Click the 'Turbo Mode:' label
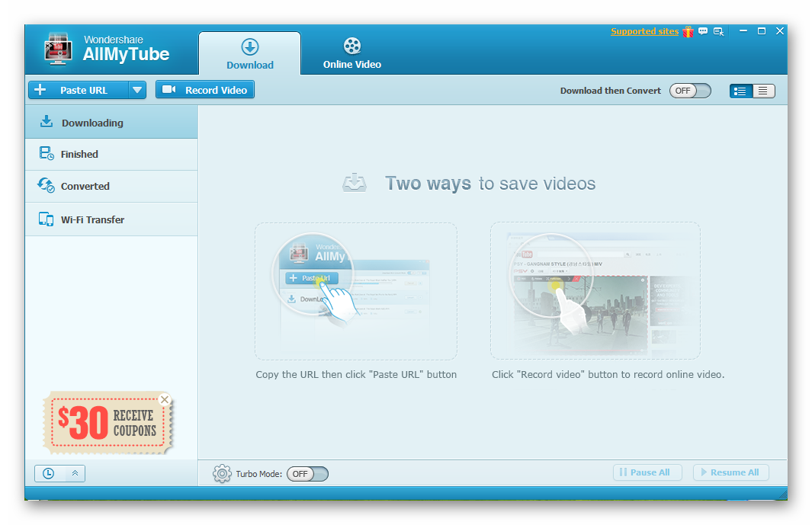812x525 pixels. coord(259,474)
